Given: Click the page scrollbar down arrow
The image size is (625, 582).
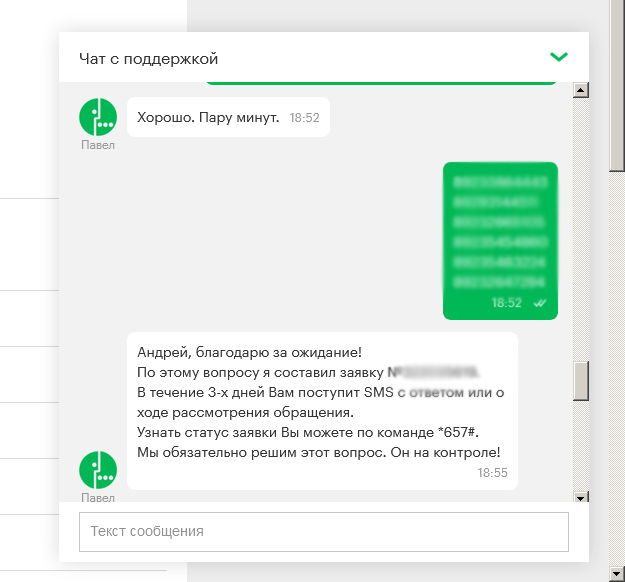Looking at the screenshot, I should 617,574.
